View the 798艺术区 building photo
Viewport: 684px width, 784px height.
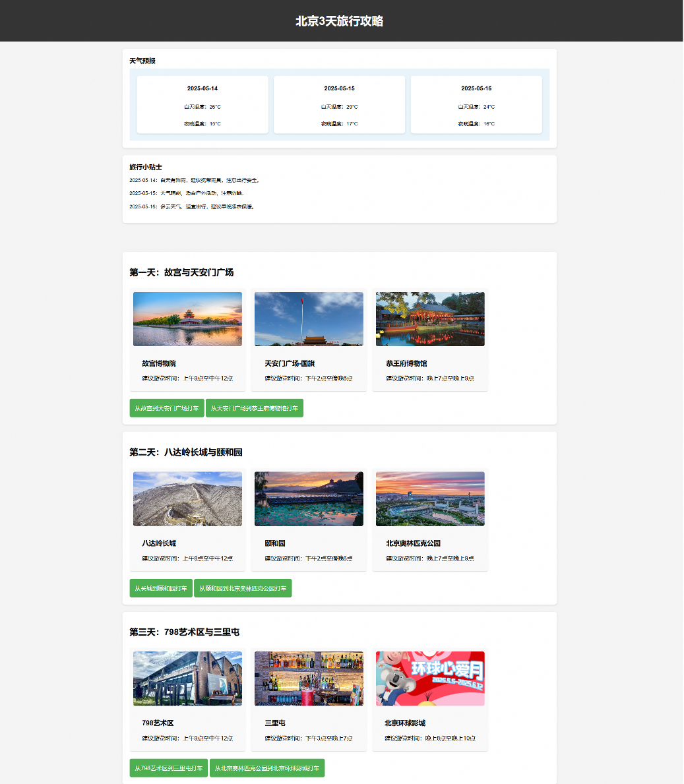(x=187, y=678)
